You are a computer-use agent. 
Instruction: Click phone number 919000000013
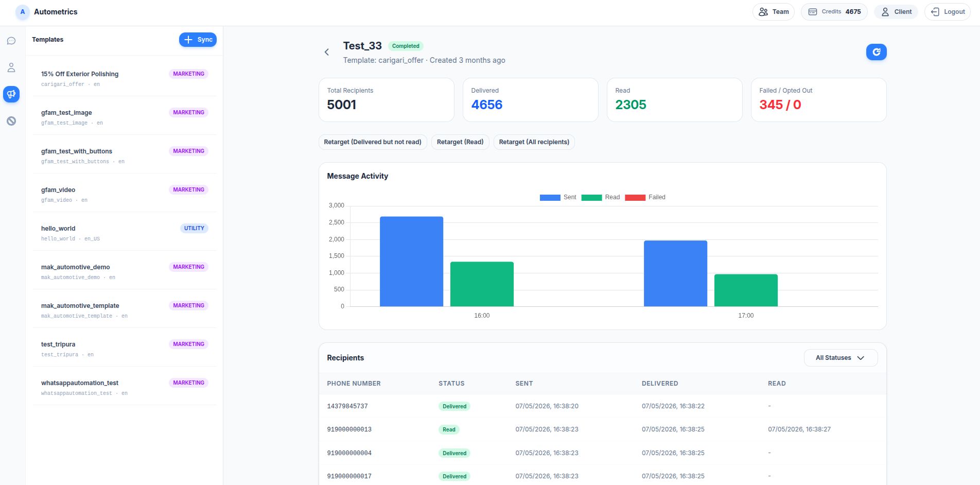pyautogui.click(x=349, y=429)
